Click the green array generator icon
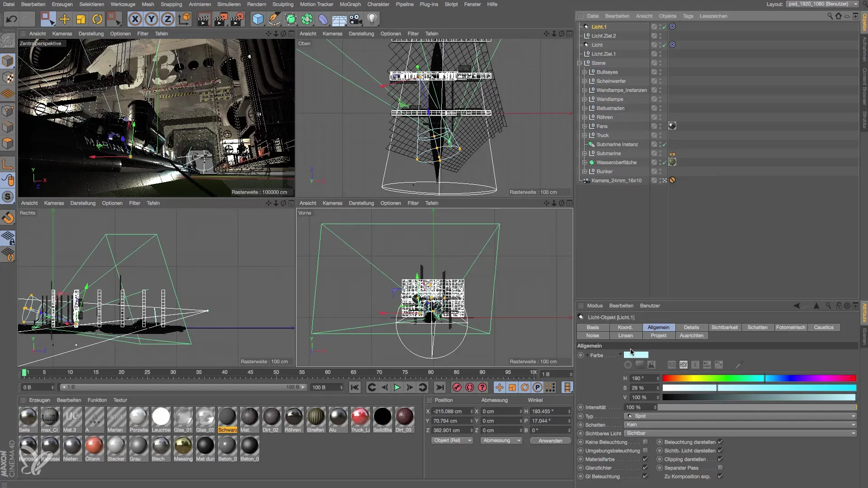The height and width of the screenshot is (488, 868). (291, 19)
